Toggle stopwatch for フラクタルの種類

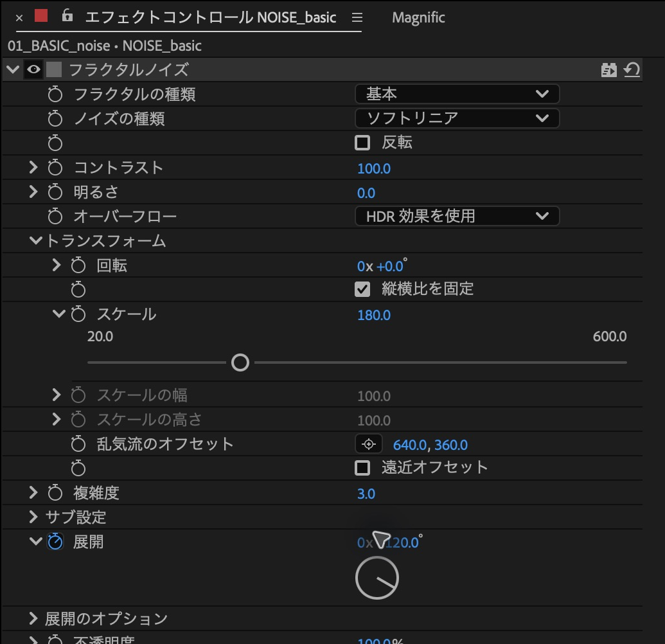coord(55,94)
